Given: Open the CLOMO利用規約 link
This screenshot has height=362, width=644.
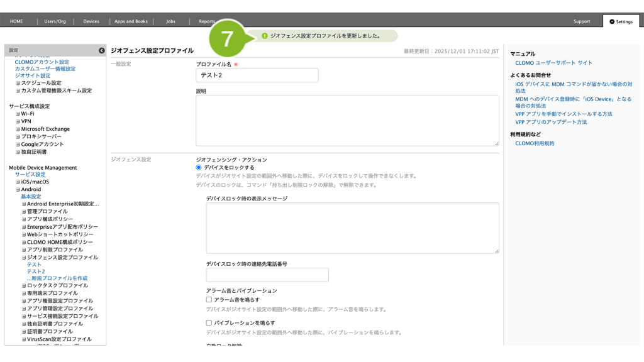Looking at the screenshot, I should 535,143.
